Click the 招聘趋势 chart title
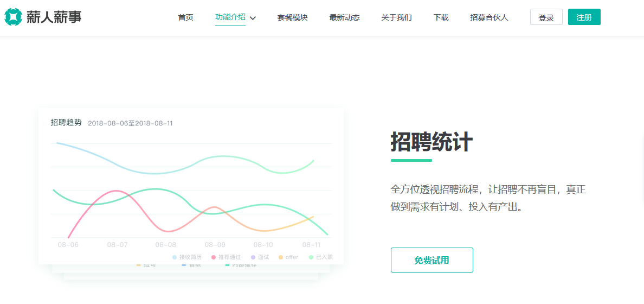The width and height of the screenshot is (644, 304). click(66, 123)
